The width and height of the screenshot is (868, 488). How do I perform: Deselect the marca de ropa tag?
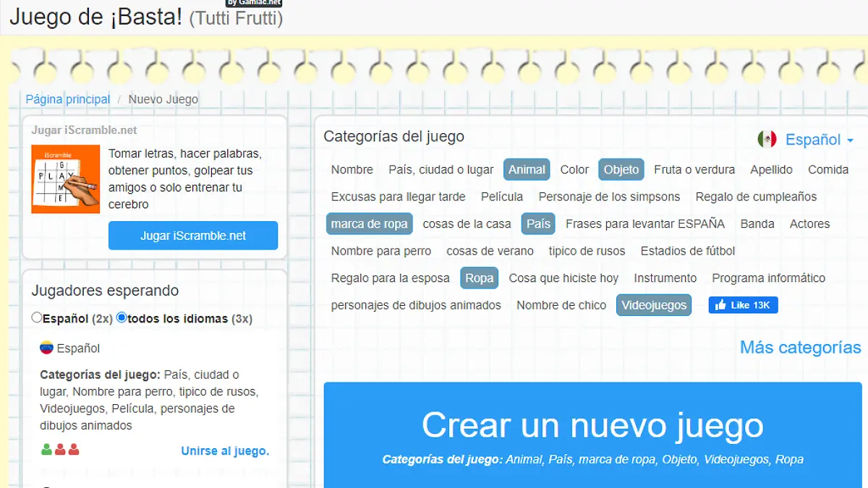369,224
